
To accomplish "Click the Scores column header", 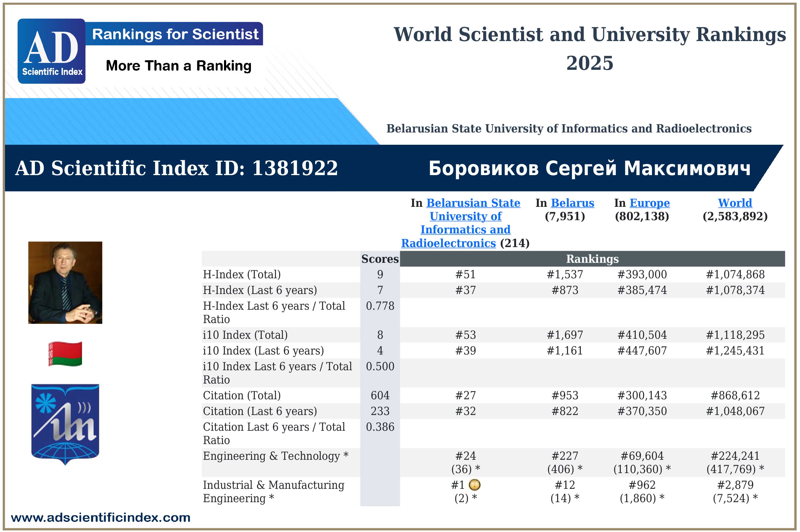I will click(x=380, y=259).
